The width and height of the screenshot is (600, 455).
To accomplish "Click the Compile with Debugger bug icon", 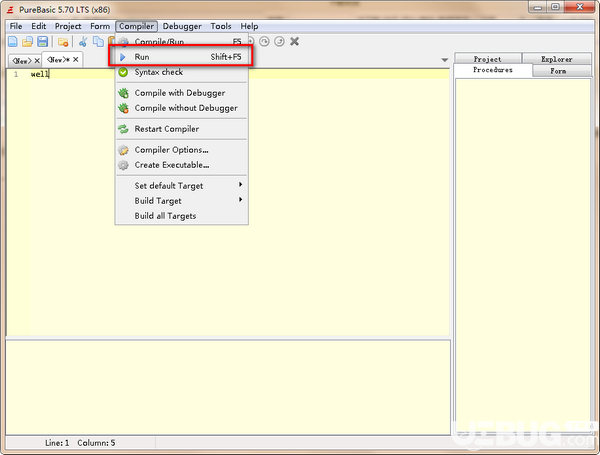I will click(x=123, y=93).
